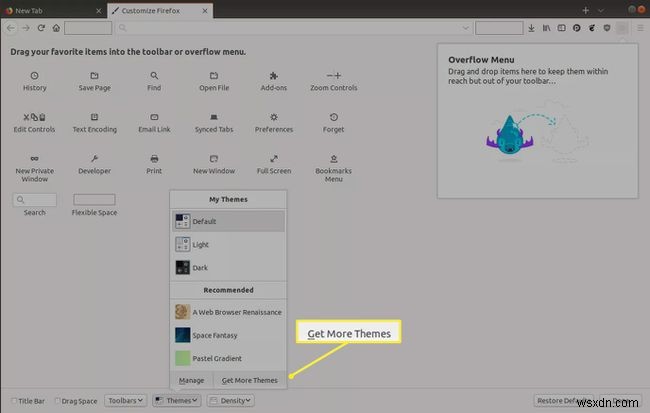The height and width of the screenshot is (413, 650).
Task: Click the Email Link icon
Action: (154, 117)
